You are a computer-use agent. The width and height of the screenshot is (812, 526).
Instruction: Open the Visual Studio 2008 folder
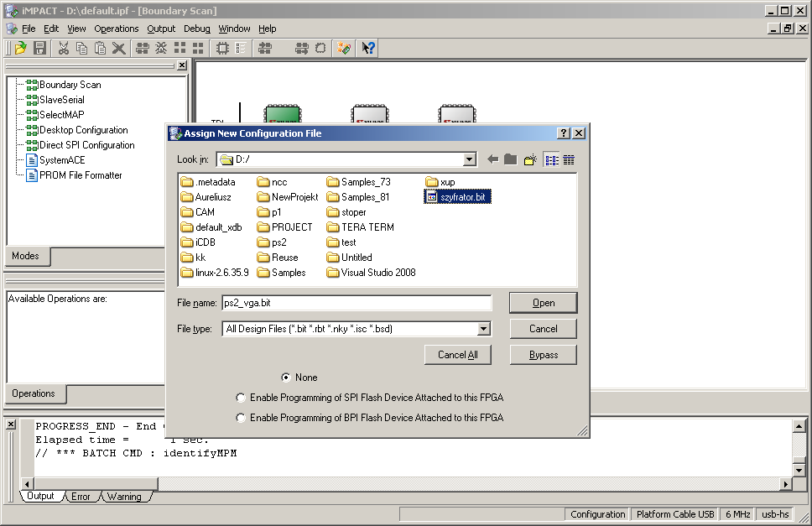tap(372, 273)
